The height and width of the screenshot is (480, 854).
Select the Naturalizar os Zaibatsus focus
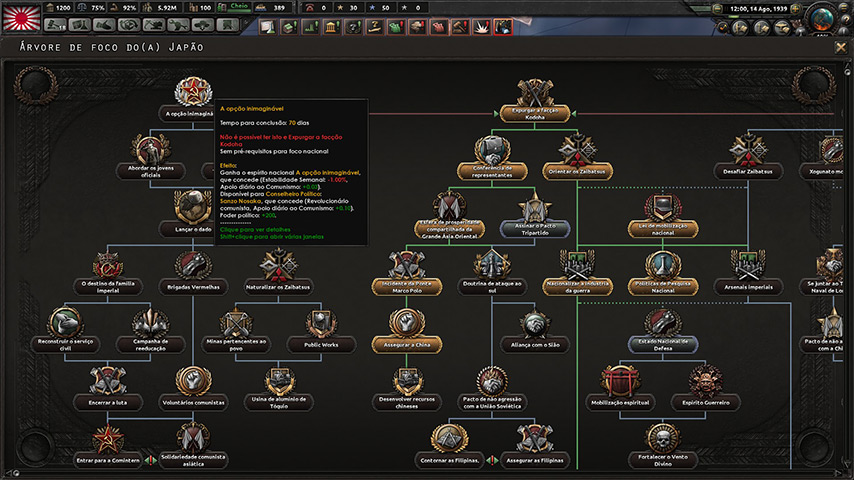click(278, 272)
